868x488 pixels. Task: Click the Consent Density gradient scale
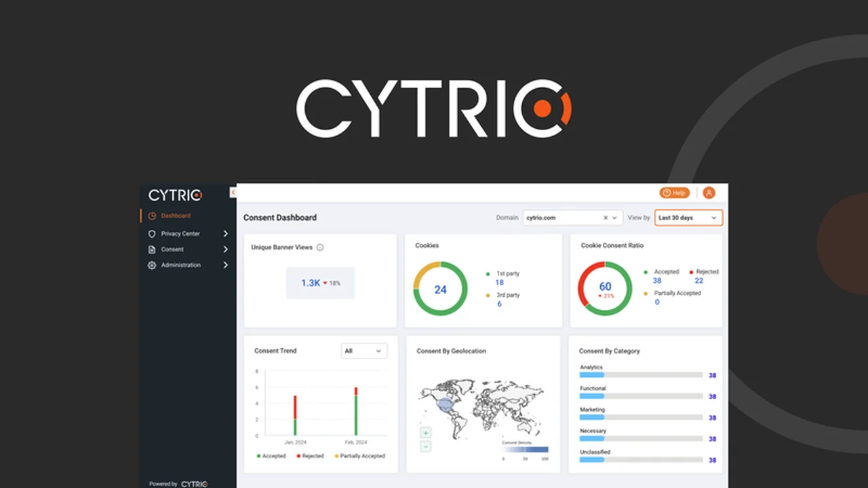[525, 449]
